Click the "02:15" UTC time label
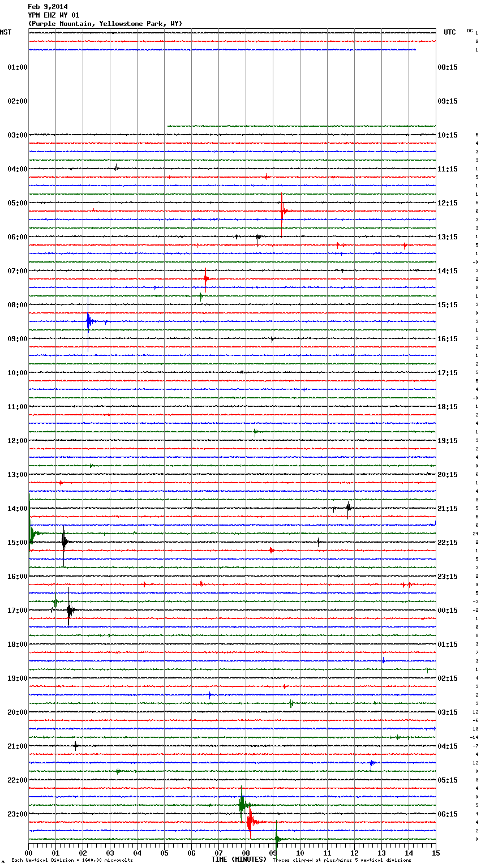481x868 pixels. [x=448, y=678]
